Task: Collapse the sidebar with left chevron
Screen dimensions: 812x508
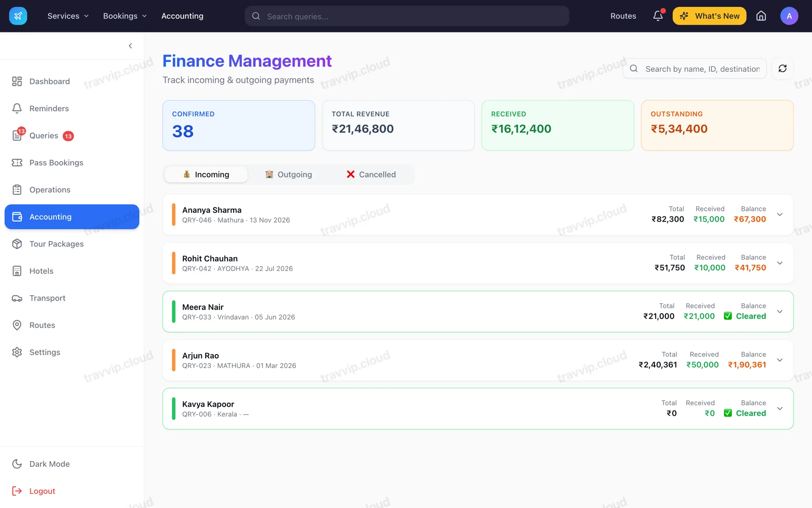Action: click(x=130, y=46)
